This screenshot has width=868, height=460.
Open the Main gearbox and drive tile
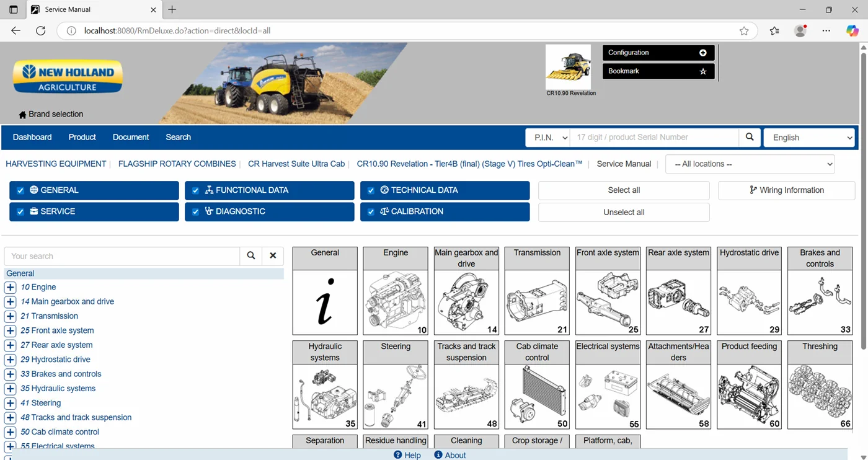click(x=466, y=291)
